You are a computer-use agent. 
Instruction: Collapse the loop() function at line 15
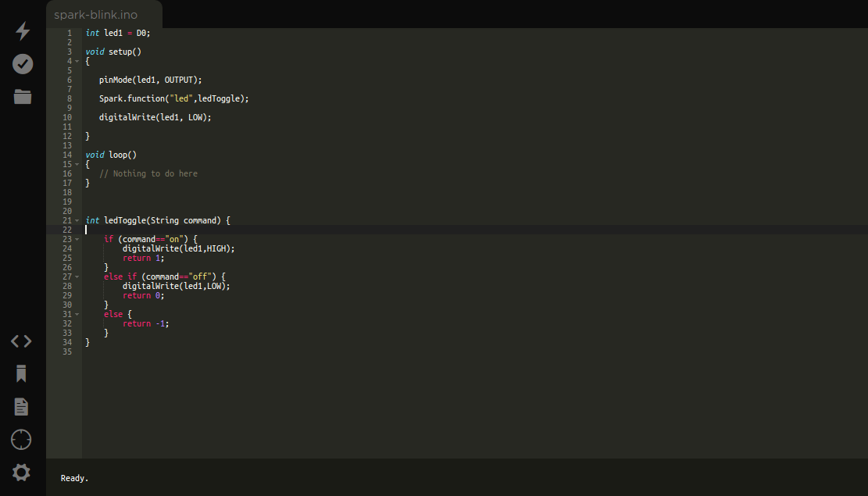[77, 164]
